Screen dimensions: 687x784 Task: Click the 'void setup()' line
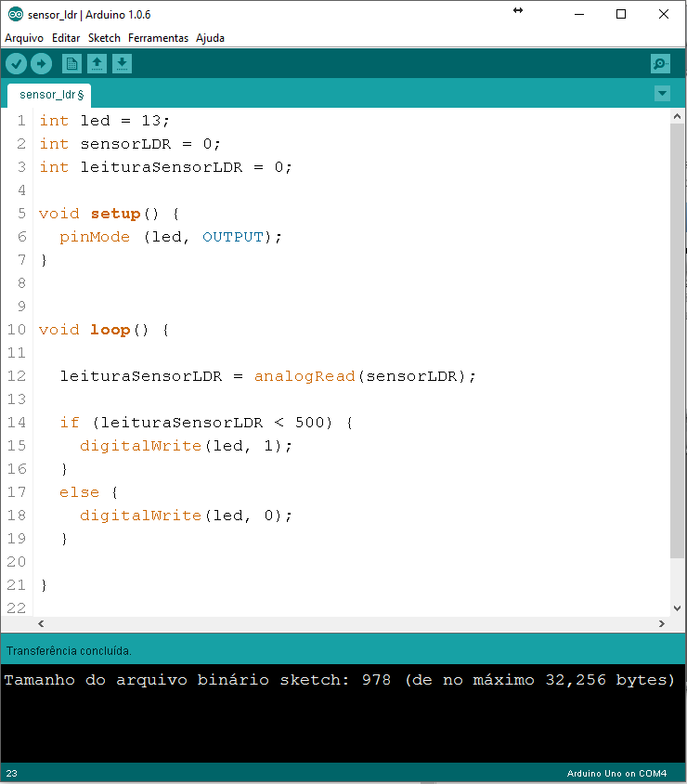[x=109, y=214]
